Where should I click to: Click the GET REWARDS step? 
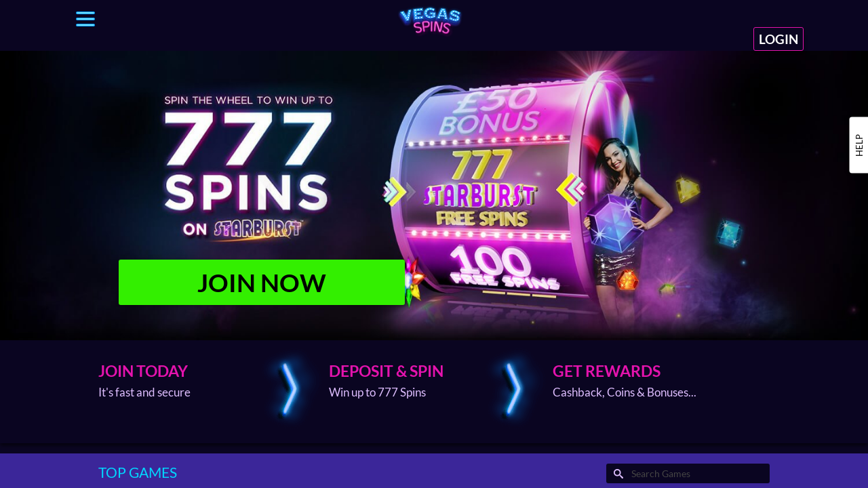click(x=624, y=381)
